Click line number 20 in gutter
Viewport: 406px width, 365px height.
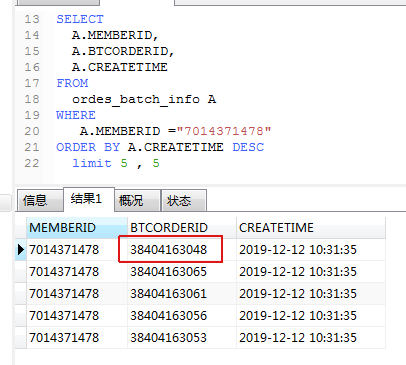(x=32, y=131)
